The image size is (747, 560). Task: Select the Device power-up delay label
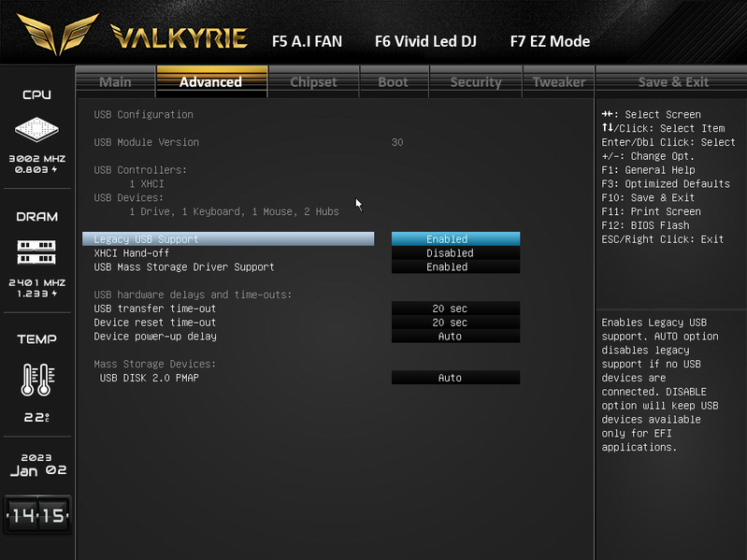tap(155, 337)
